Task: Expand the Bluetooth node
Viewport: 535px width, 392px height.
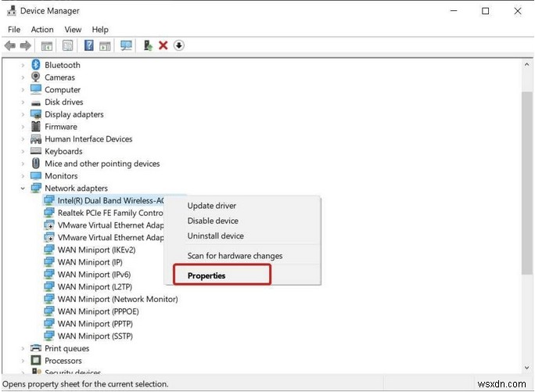Action: pyautogui.click(x=23, y=65)
